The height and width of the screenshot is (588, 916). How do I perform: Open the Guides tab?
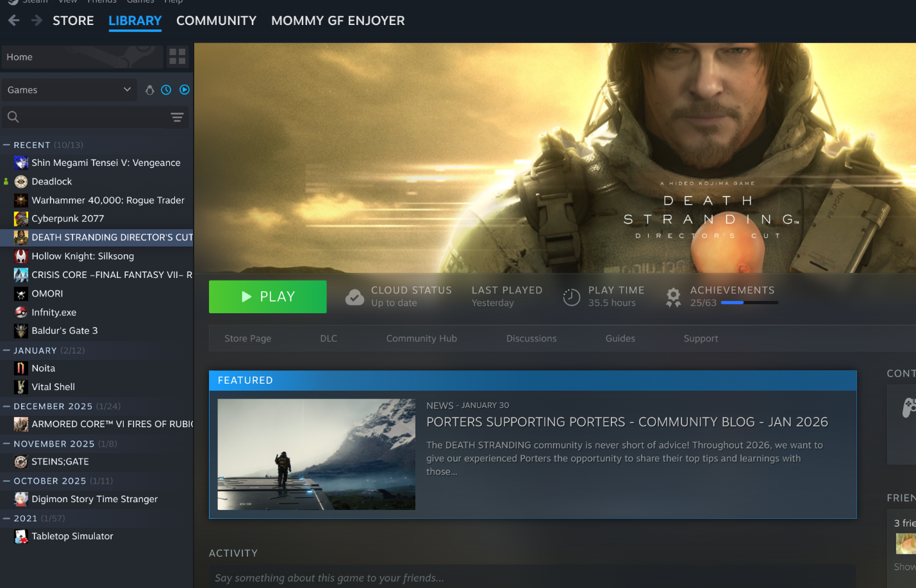pos(620,338)
